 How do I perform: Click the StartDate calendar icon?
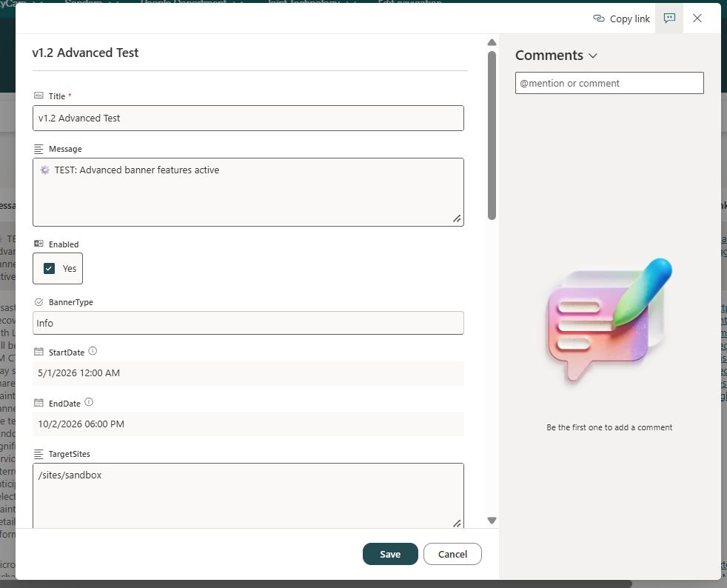tap(38, 352)
